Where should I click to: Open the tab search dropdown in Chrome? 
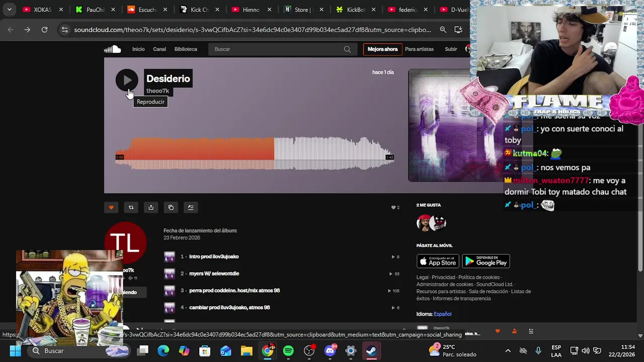(9, 10)
